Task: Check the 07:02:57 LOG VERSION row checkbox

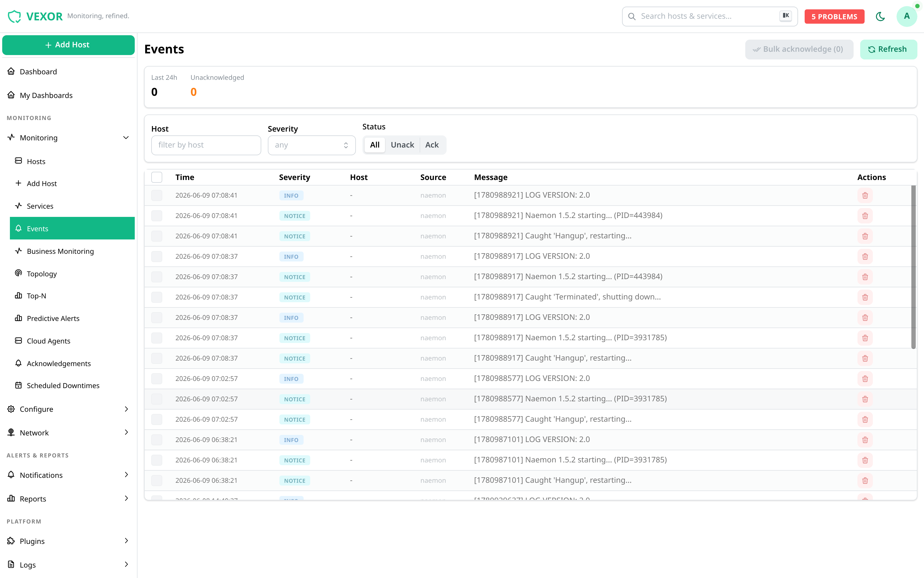Action: [156, 379]
